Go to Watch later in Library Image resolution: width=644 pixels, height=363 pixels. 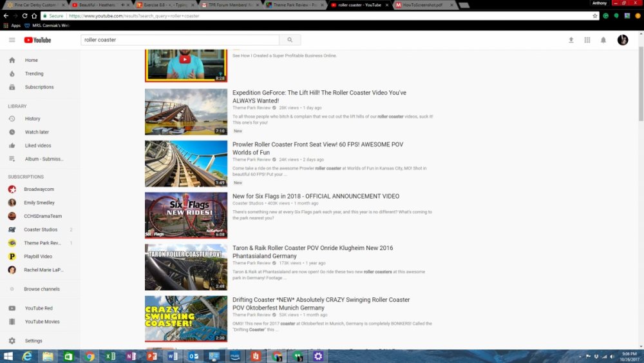coord(37,132)
